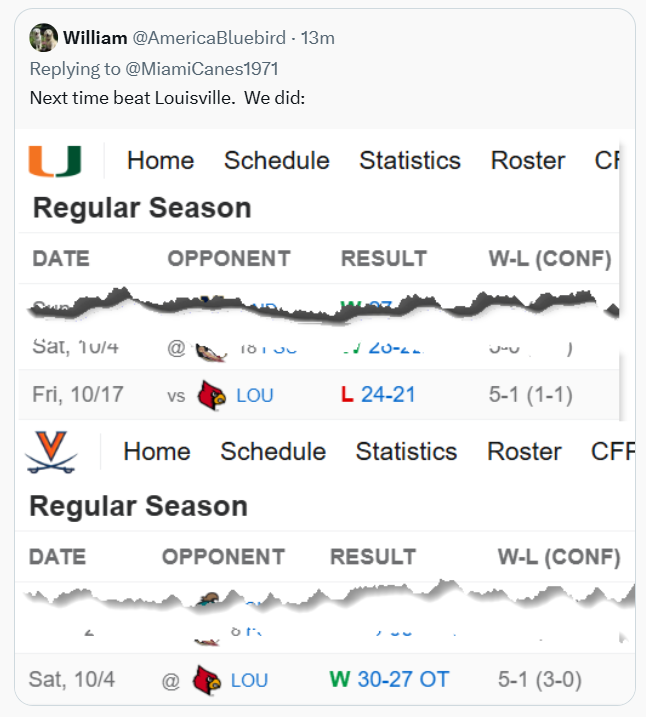Screen dimensions: 646x717
Task: Open Statistics tab in Virginia navigation
Action: click(x=406, y=452)
